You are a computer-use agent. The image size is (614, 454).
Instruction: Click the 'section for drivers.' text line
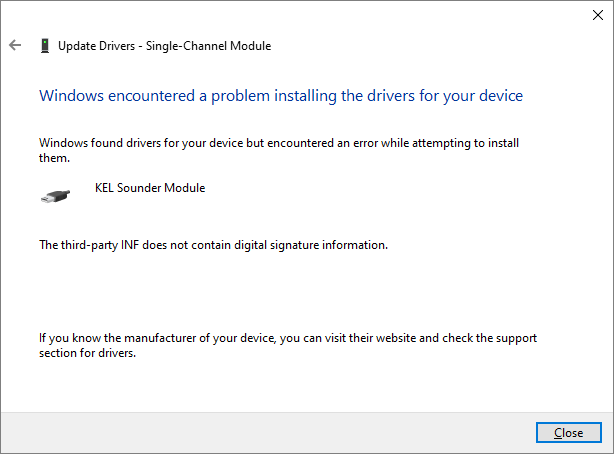pyautogui.click(x=87, y=353)
